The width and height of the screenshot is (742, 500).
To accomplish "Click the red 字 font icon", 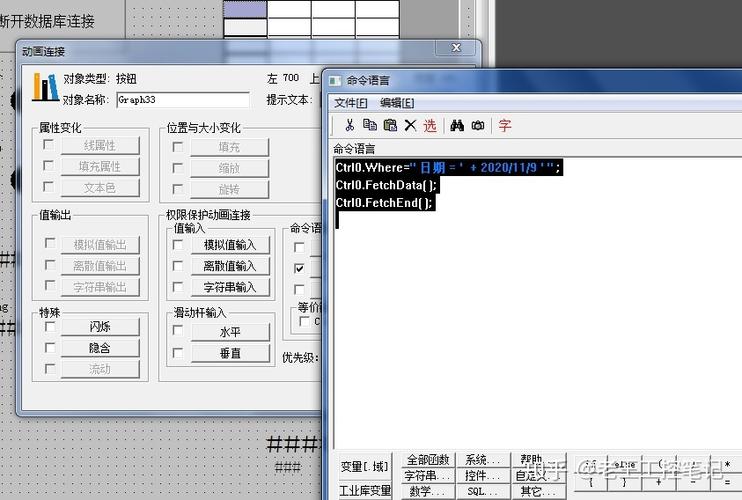I will click(504, 125).
